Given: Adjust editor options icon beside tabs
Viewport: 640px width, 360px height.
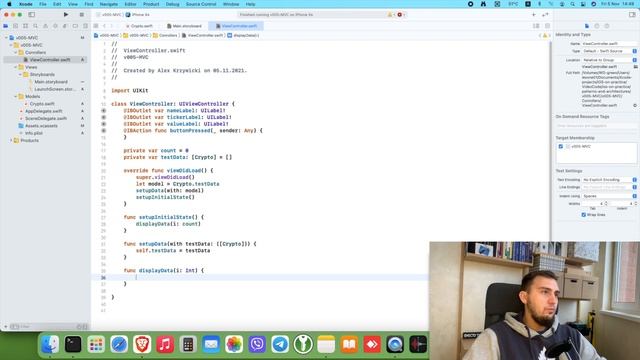Looking at the screenshot, I should point(536,26).
